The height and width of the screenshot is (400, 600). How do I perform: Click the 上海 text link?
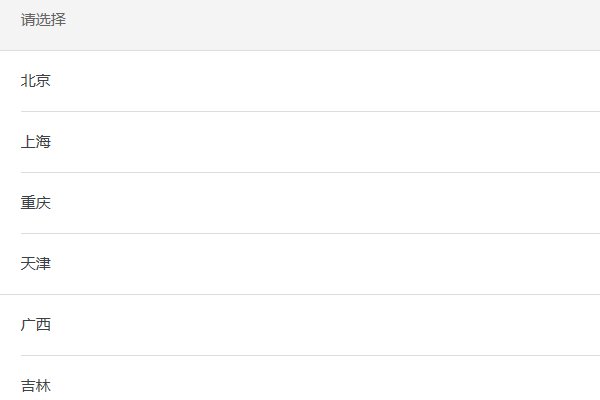[36, 142]
